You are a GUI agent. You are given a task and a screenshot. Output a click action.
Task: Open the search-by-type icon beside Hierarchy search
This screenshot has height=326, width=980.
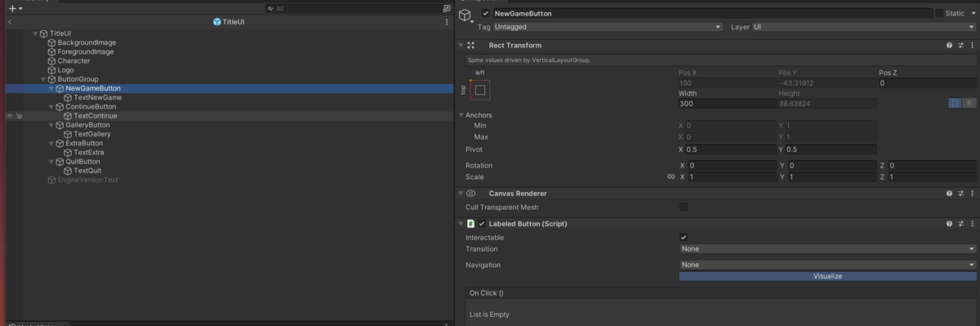(447, 8)
